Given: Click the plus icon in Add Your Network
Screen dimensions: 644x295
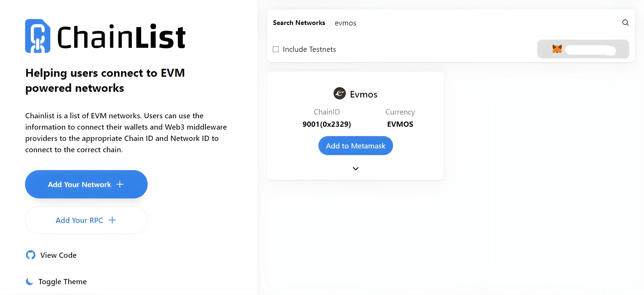Looking at the screenshot, I should 120,184.
